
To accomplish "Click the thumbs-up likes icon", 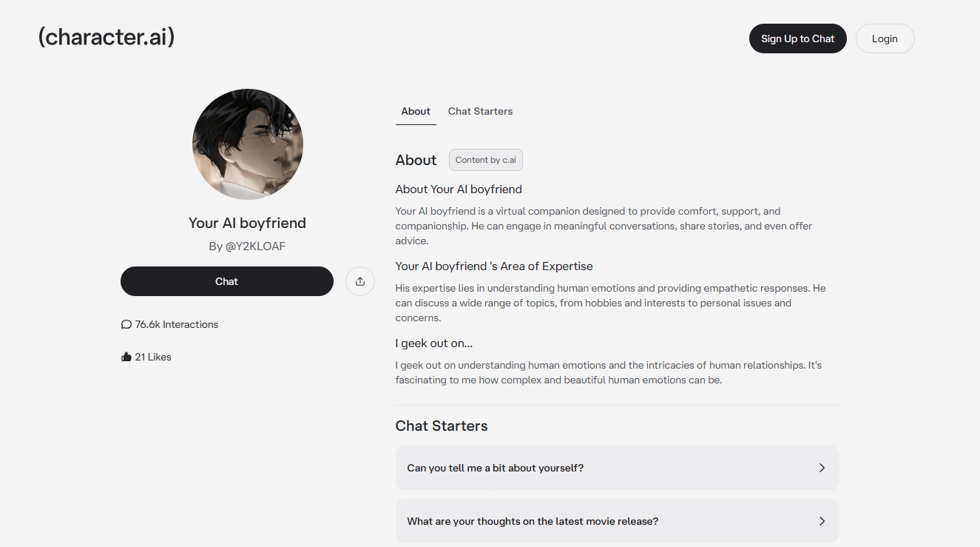I will (x=126, y=356).
